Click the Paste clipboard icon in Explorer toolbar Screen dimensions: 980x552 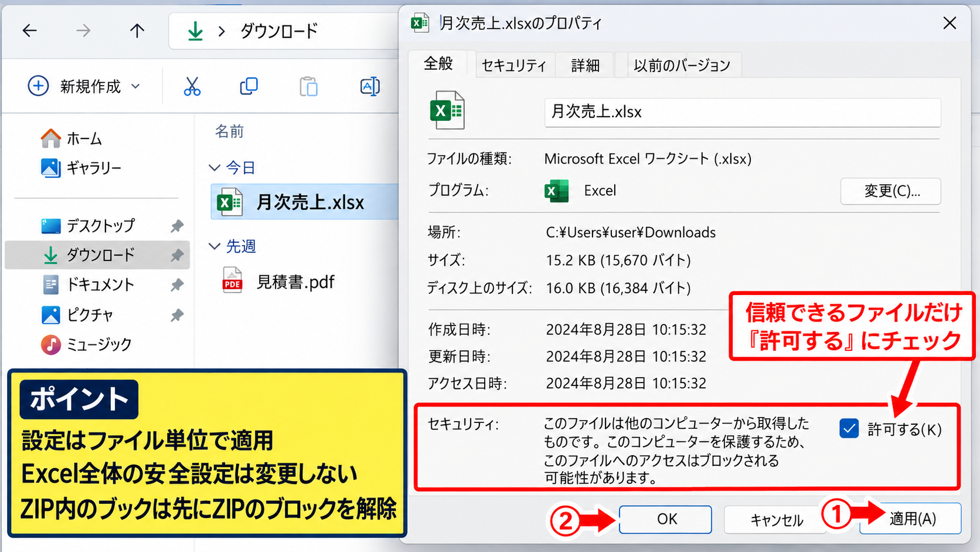click(x=308, y=86)
